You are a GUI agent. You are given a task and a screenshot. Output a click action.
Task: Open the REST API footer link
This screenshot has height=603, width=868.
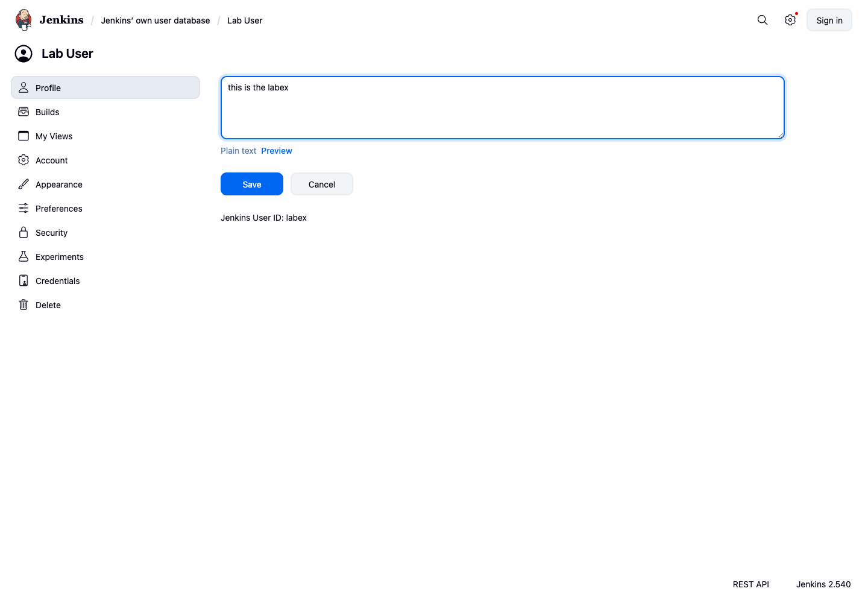tap(751, 584)
